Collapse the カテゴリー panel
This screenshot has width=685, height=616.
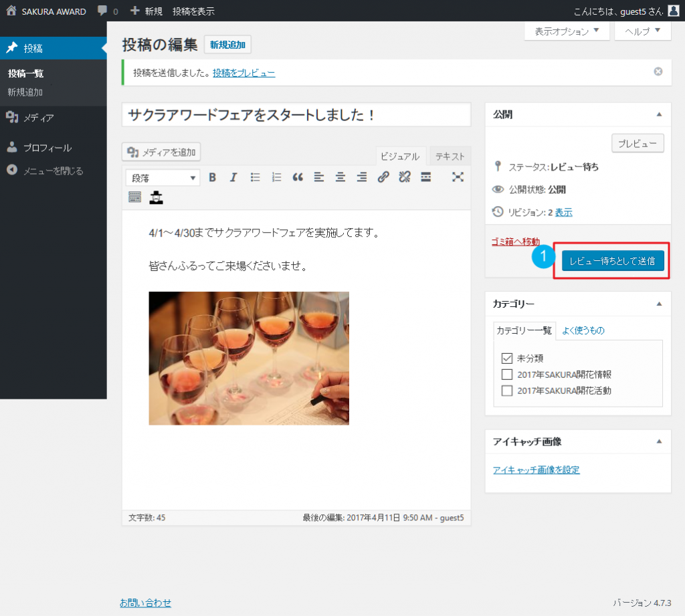tap(659, 304)
